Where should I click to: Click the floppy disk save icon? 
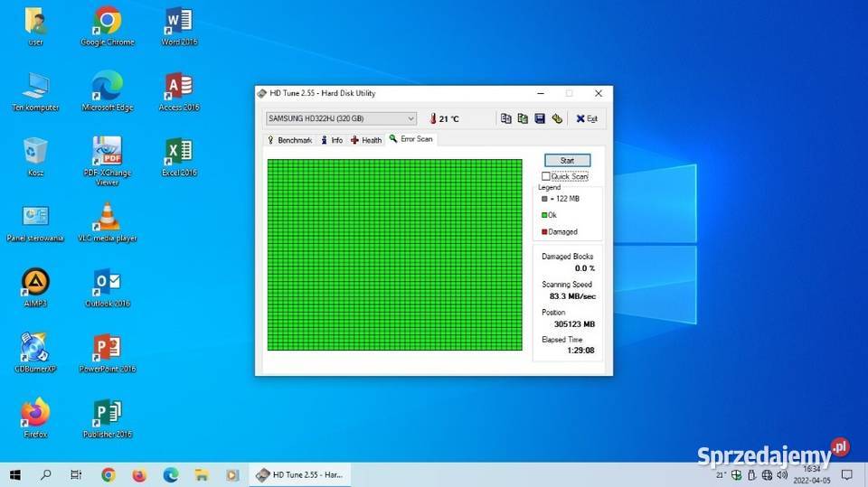pos(540,118)
